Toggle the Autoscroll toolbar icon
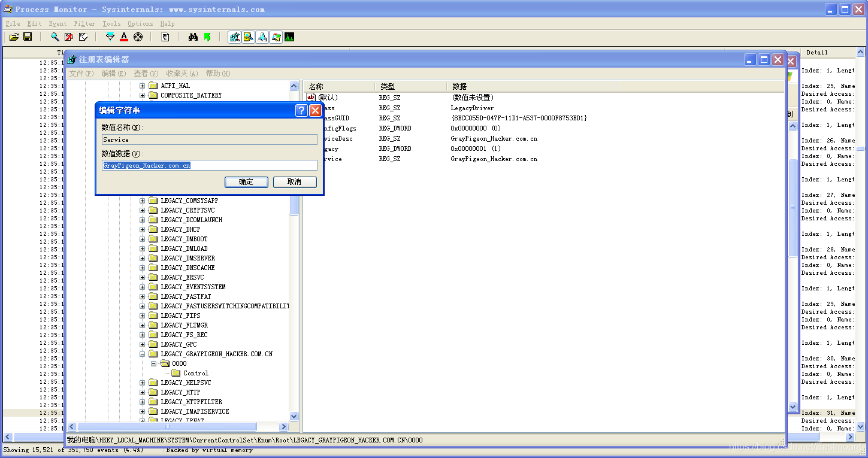Image resolution: width=868 pixels, height=458 pixels. 69,37
